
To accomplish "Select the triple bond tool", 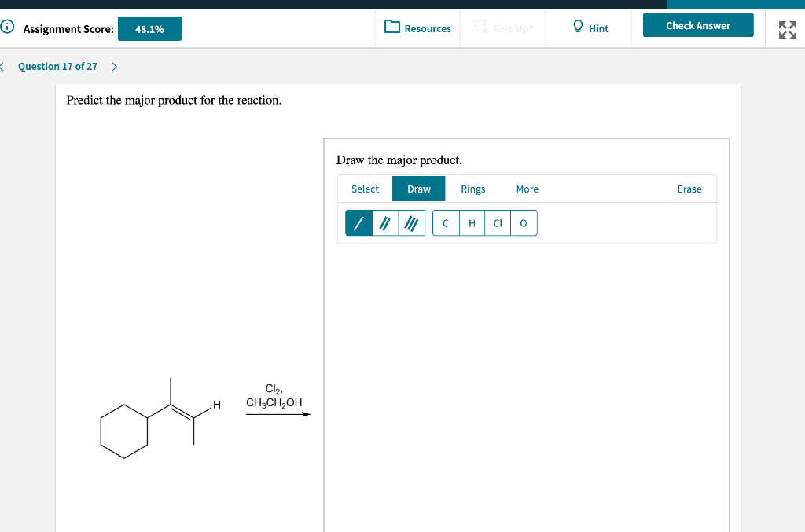I will point(410,222).
